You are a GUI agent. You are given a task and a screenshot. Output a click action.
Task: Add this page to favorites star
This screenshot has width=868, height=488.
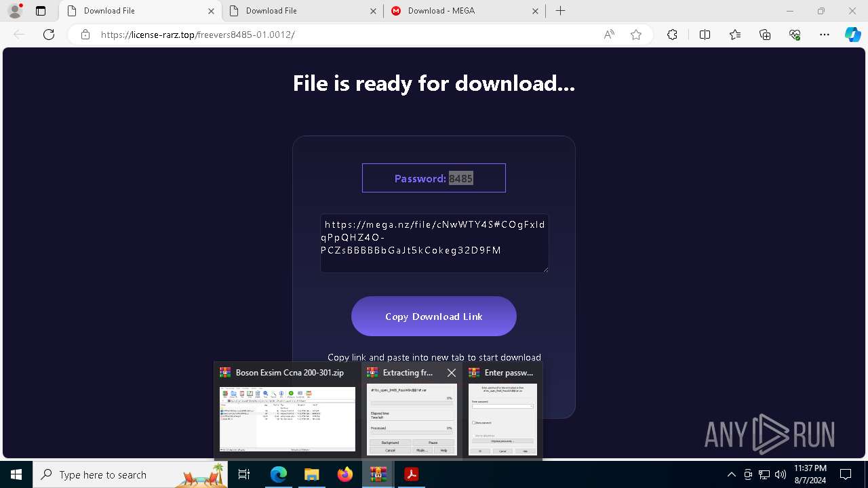coord(636,35)
